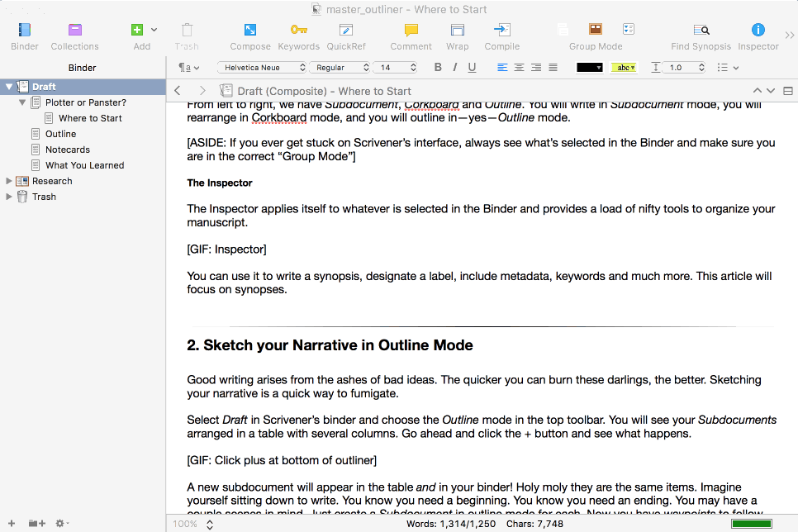Switch Group Mode to Subdocument view

click(x=563, y=30)
